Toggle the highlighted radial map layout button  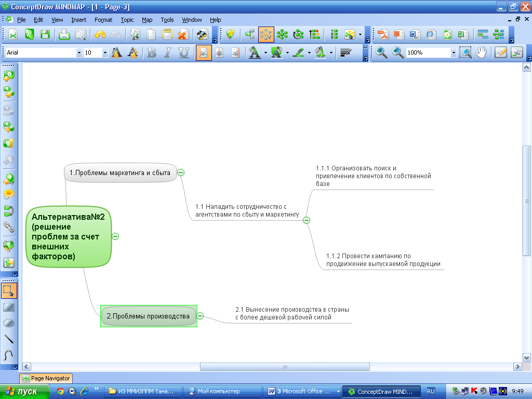click(266, 35)
